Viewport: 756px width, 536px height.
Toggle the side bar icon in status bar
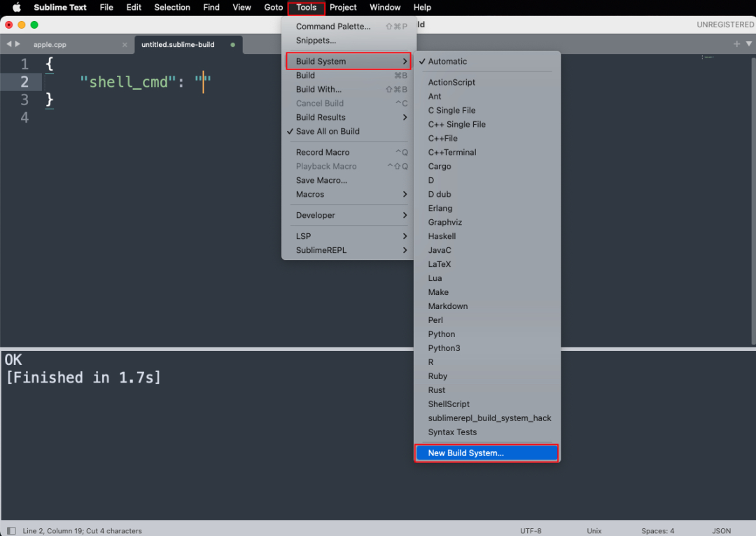click(x=12, y=530)
